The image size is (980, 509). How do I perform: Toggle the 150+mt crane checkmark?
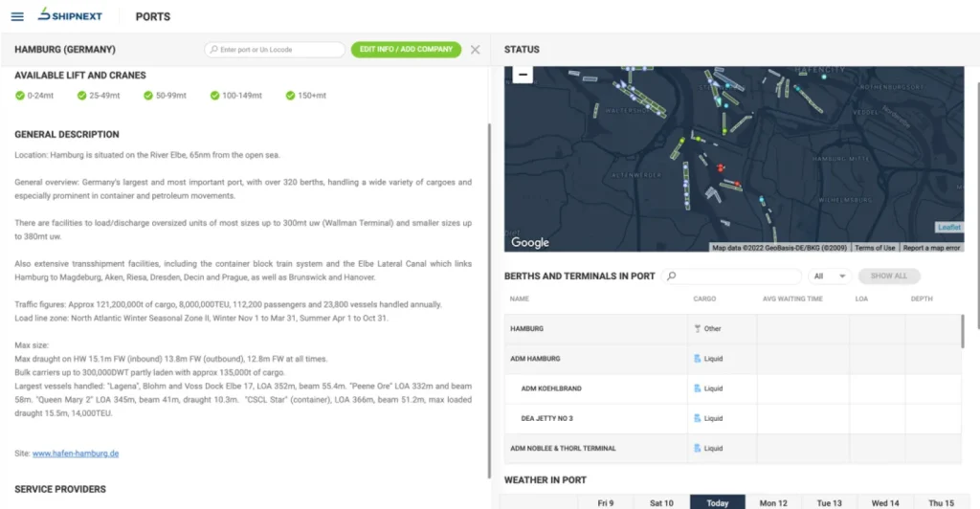tap(290, 96)
